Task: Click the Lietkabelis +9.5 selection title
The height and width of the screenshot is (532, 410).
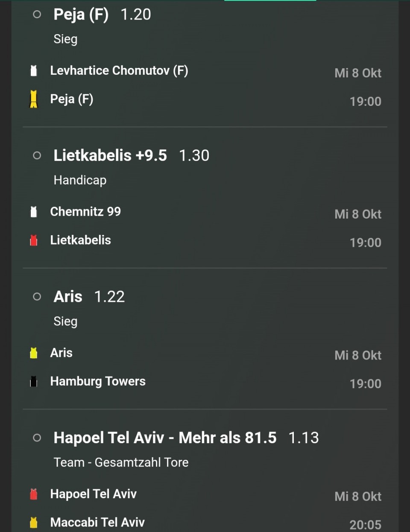Action: [110, 155]
